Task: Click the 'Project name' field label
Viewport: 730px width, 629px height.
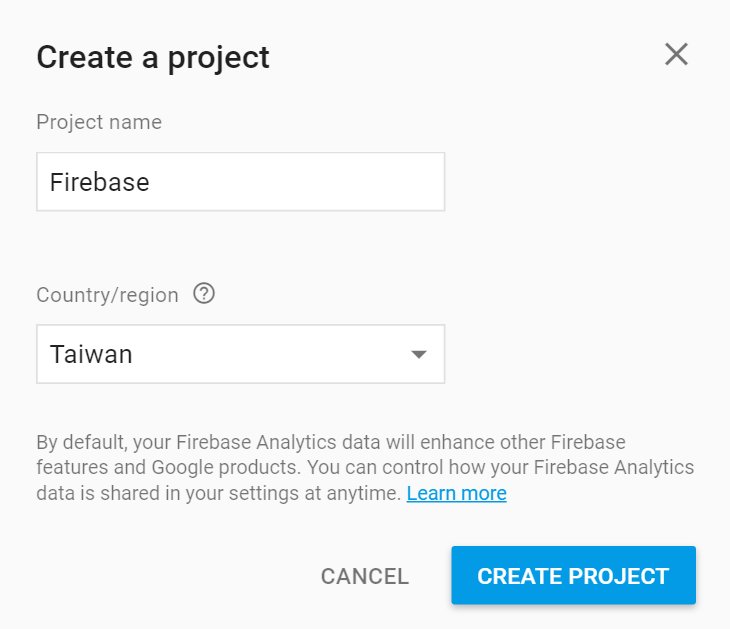Action: click(99, 122)
